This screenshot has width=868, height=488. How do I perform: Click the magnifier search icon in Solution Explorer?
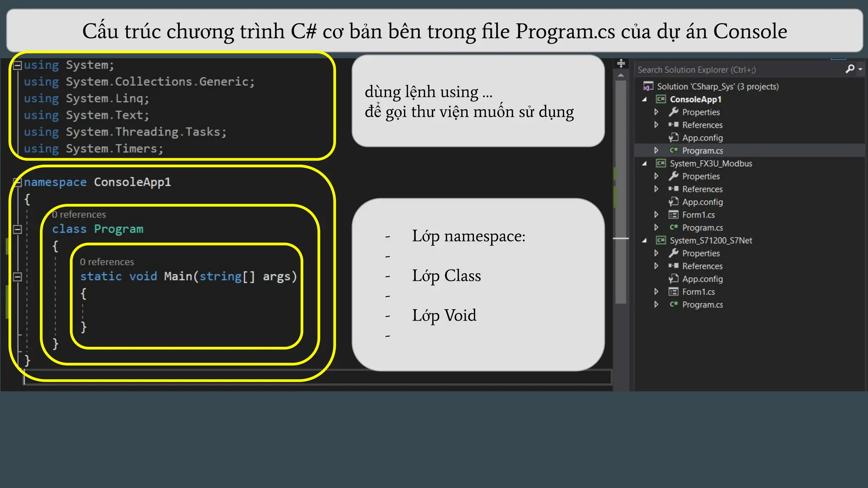849,69
